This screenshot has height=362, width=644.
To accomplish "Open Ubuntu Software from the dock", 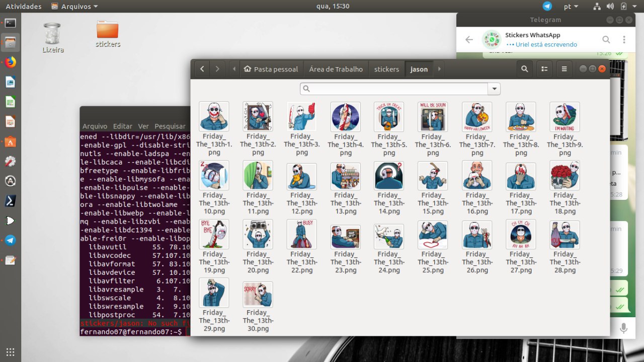I will (x=11, y=142).
